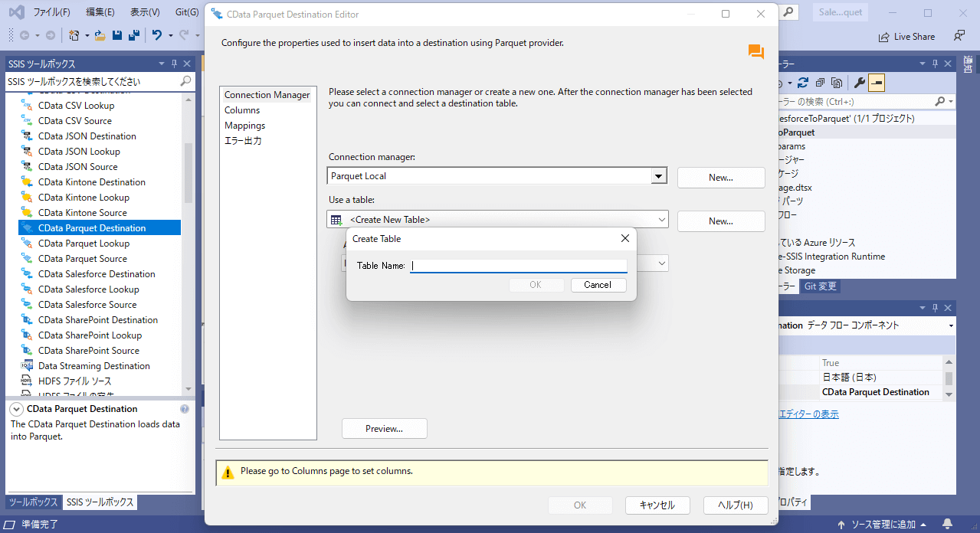The width and height of the screenshot is (980, 533).
Task: Click the Live Share button
Action: click(x=906, y=37)
